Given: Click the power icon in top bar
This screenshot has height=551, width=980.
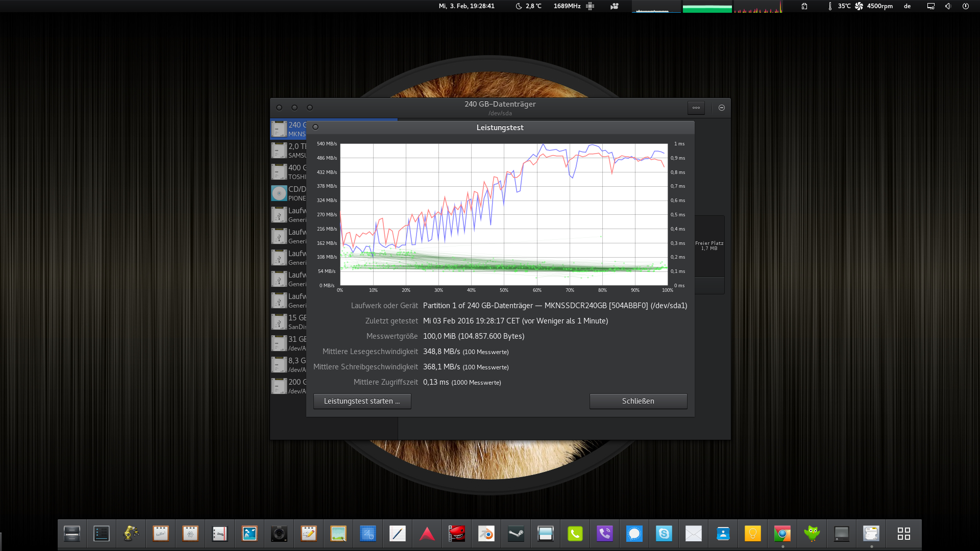Looking at the screenshot, I should 965,6.
